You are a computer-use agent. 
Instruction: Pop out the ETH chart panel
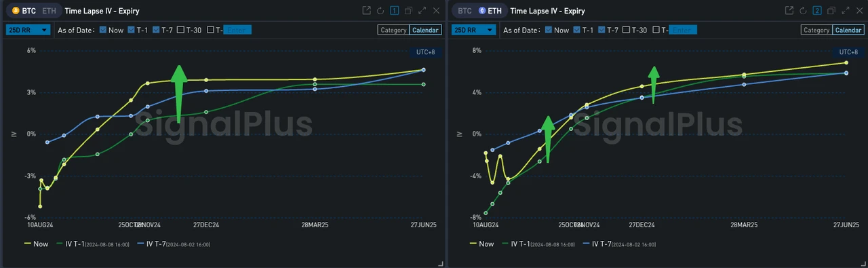coord(789,11)
